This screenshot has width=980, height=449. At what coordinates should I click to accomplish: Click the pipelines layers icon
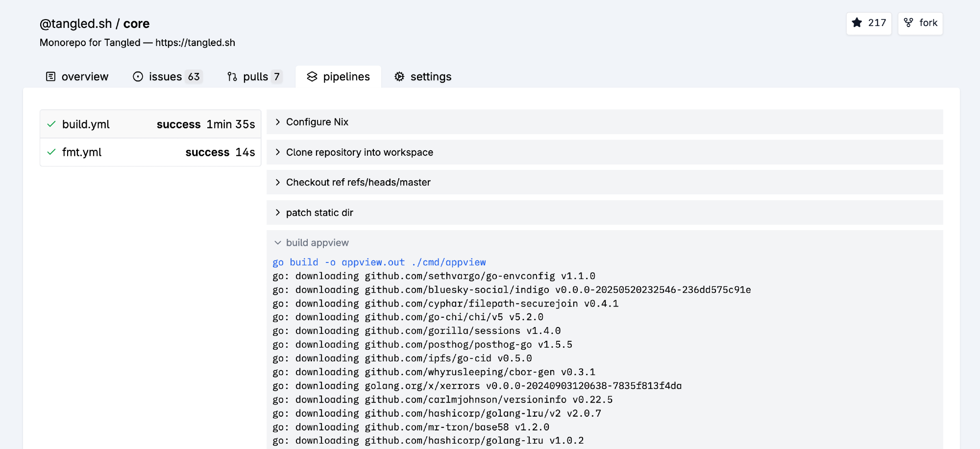click(x=312, y=77)
